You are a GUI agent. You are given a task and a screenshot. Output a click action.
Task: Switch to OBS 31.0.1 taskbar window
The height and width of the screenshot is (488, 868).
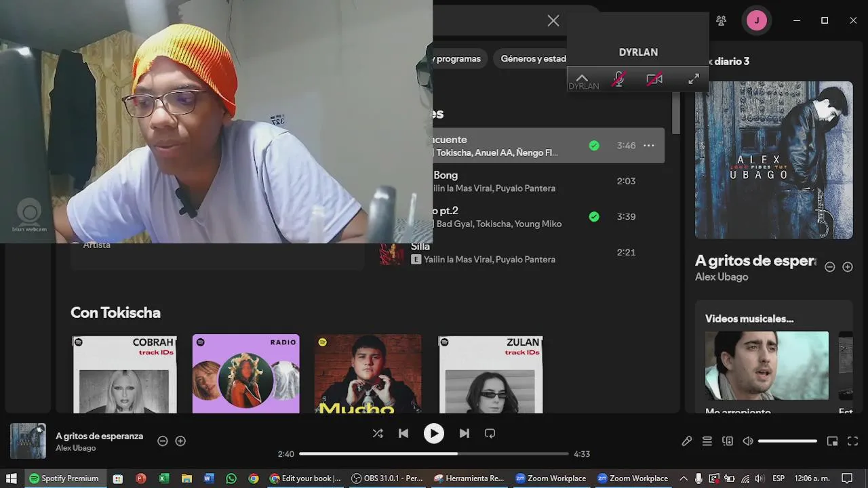[x=387, y=479]
